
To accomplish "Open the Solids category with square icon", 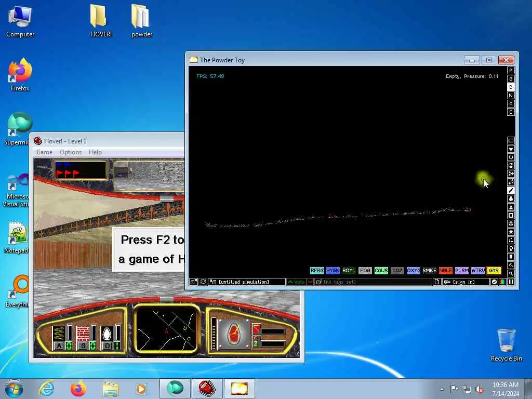I will tap(511, 215).
